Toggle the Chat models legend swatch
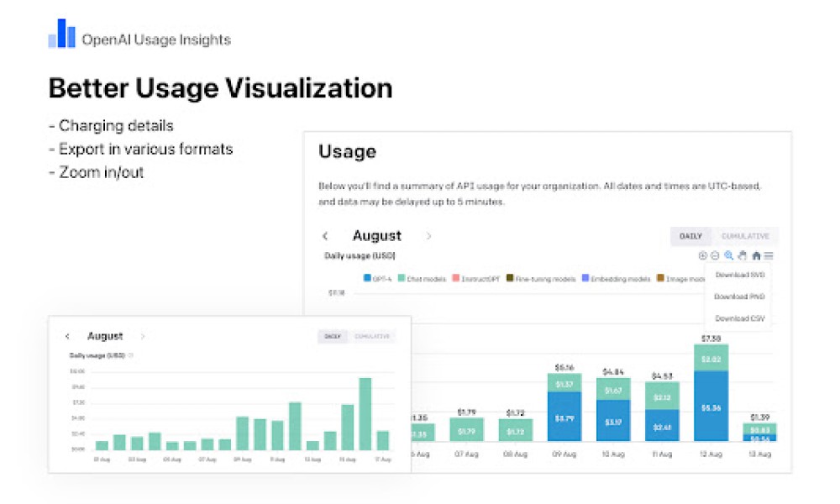 click(402, 278)
